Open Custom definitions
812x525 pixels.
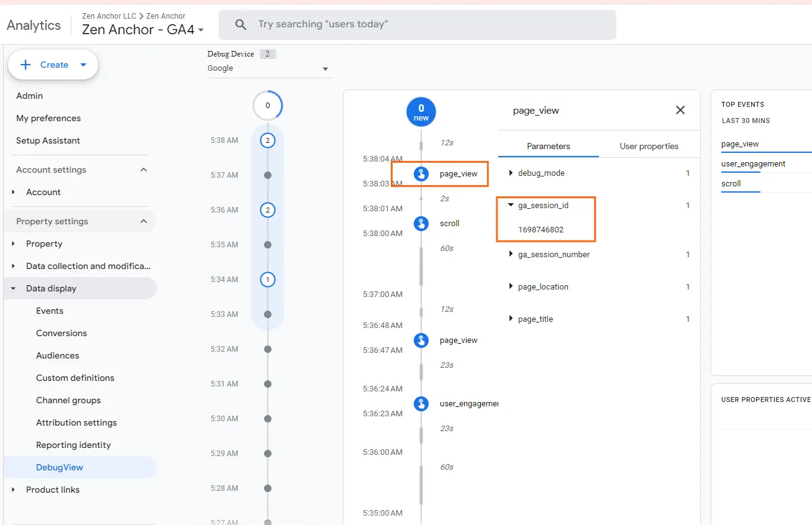pos(75,378)
